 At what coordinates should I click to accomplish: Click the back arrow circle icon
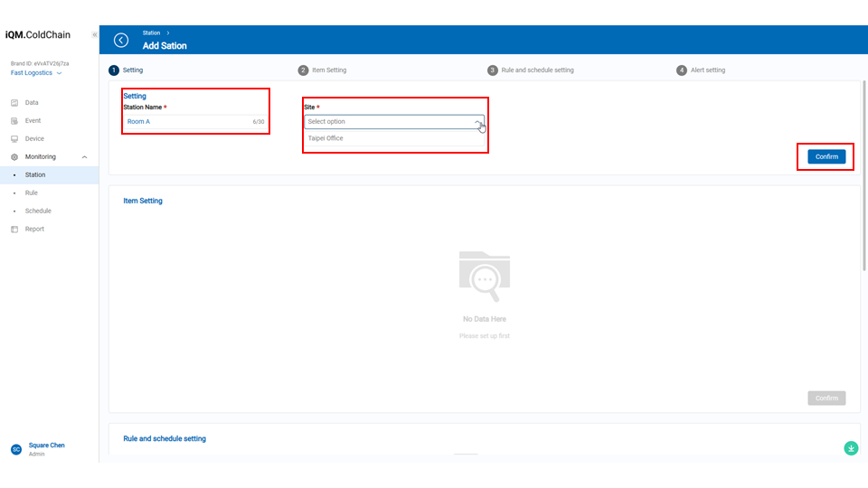(121, 40)
